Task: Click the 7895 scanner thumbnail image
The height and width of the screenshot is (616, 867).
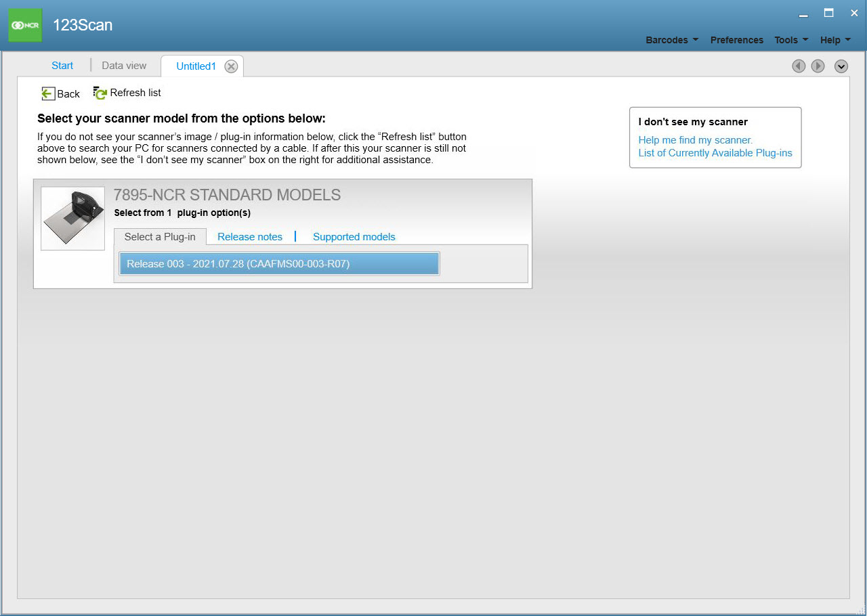Action: [73, 219]
